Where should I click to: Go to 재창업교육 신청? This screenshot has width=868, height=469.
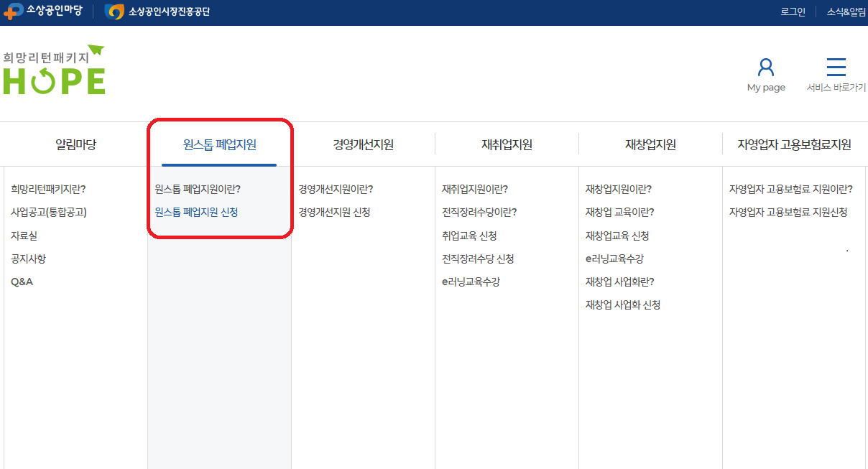617,236
